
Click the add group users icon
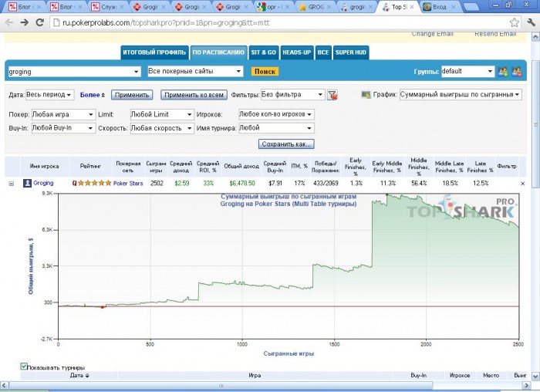503,72
